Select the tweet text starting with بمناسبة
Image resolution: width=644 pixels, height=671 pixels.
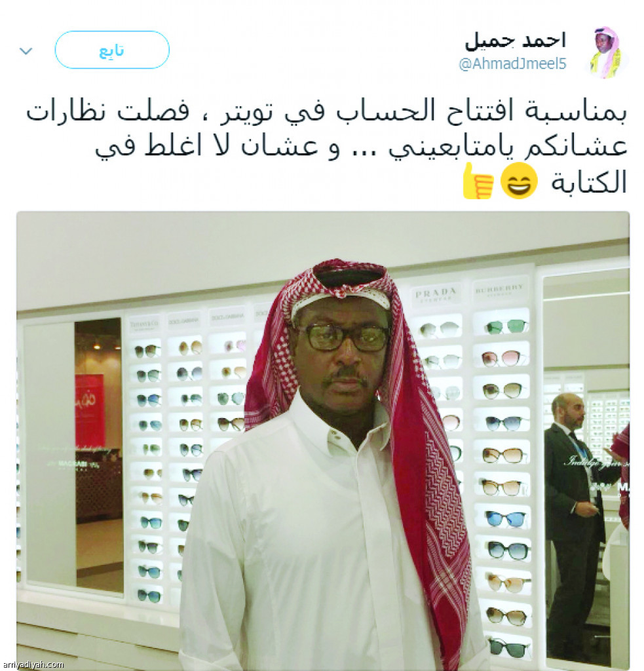(x=326, y=147)
